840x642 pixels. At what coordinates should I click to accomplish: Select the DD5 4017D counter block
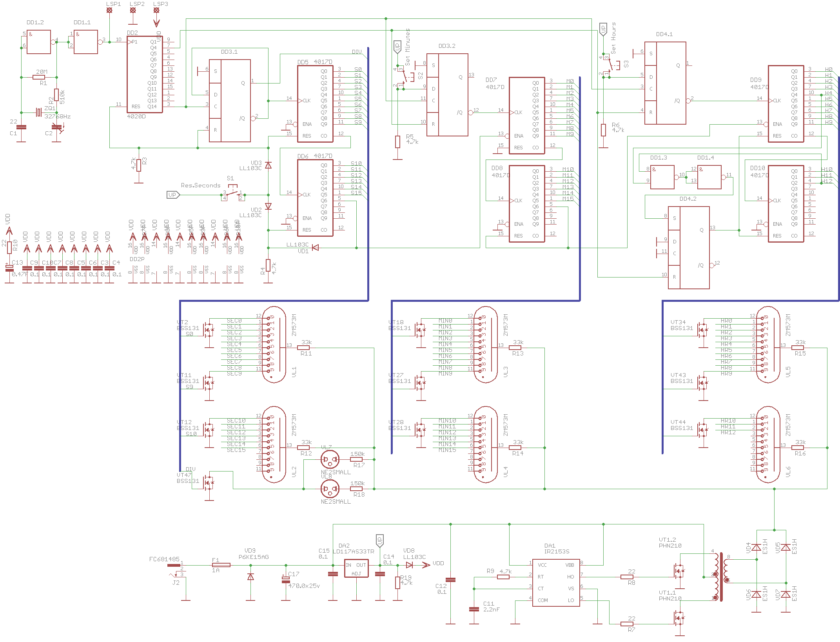click(x=315, y=104)
